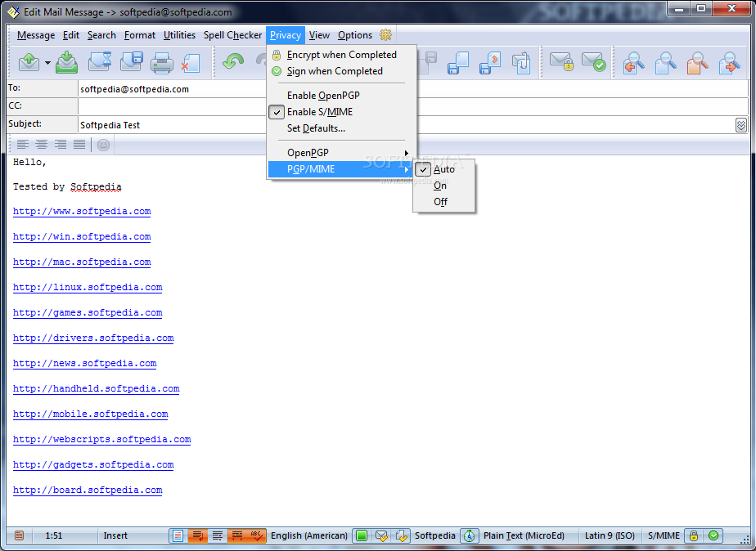This screenshot has height=551, width=756.
Task: Toggle auto-wrap icon in status bar
Action: [x=197, y=535]
